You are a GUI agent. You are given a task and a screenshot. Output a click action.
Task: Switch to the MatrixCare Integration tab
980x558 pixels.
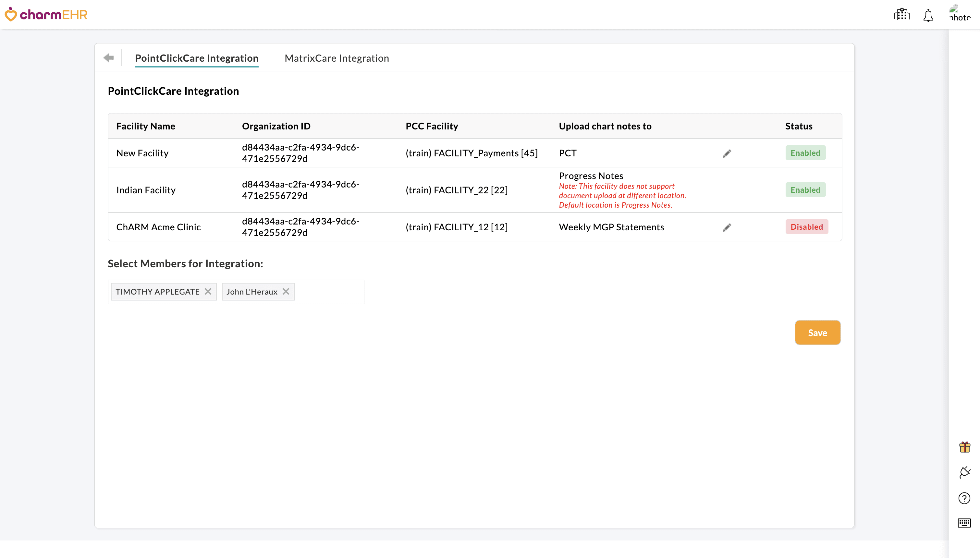[x=337, y=58]
